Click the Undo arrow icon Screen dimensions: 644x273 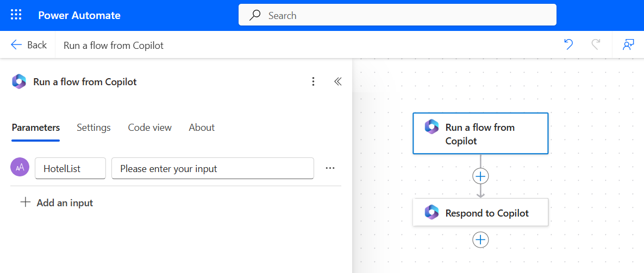pos(568,45)
